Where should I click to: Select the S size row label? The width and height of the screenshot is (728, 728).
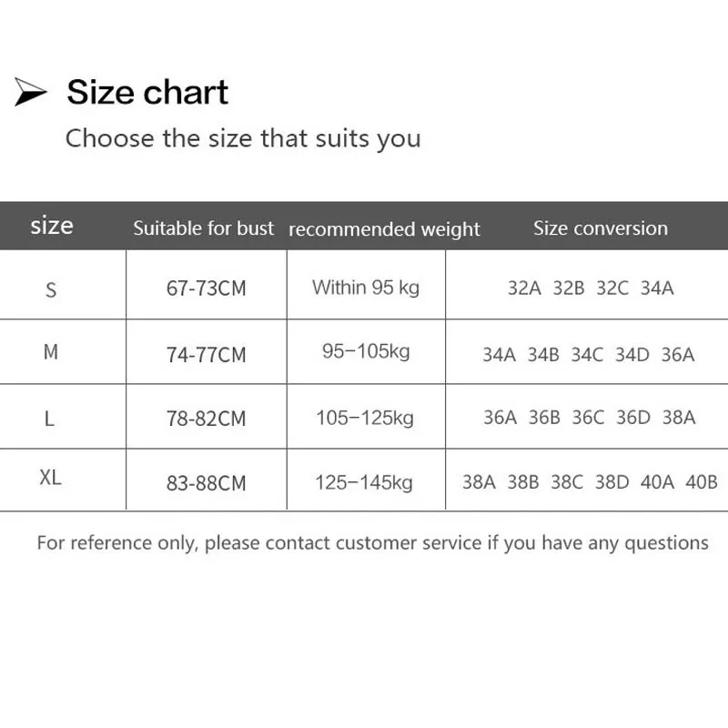coord(51,289)
